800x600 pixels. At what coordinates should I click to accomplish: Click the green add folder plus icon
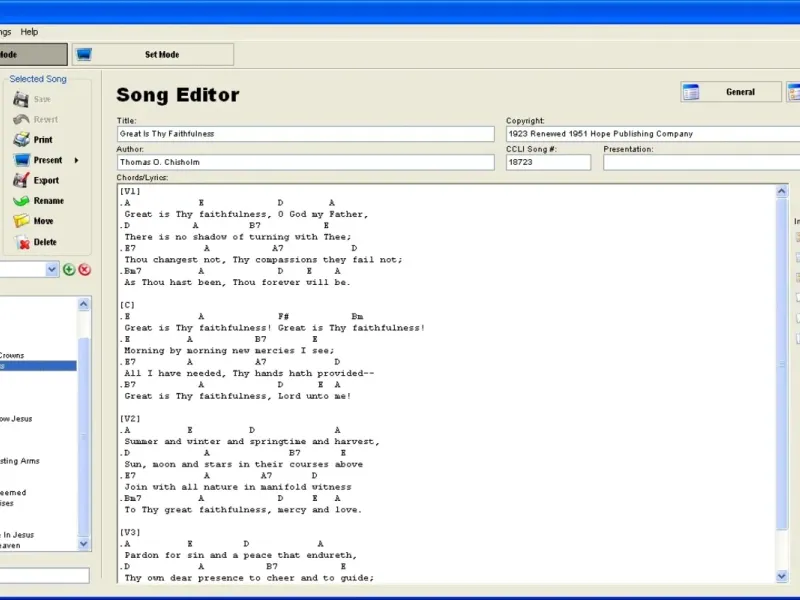(x=69, y=269)
